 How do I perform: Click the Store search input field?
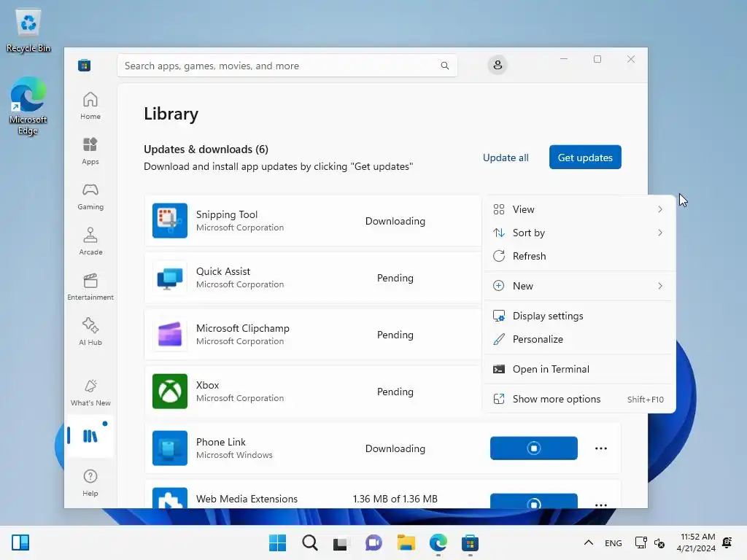point(287,66)
